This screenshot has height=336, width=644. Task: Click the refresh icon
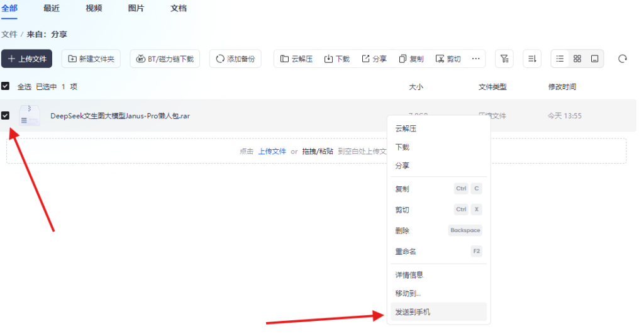pyautogui.click(x=623, y=59)
